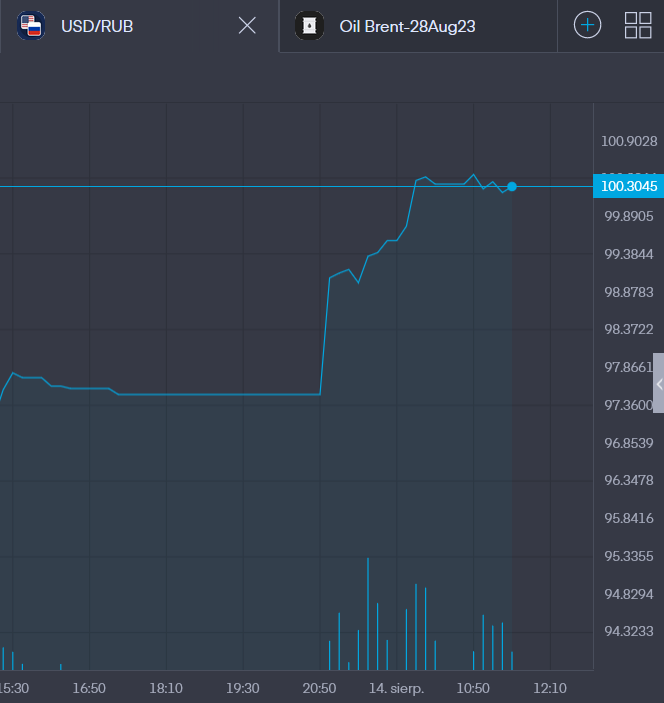Select the USD/RUB tab label
The height and width of the screenshot is (703, 664).
tap(97, 26)
